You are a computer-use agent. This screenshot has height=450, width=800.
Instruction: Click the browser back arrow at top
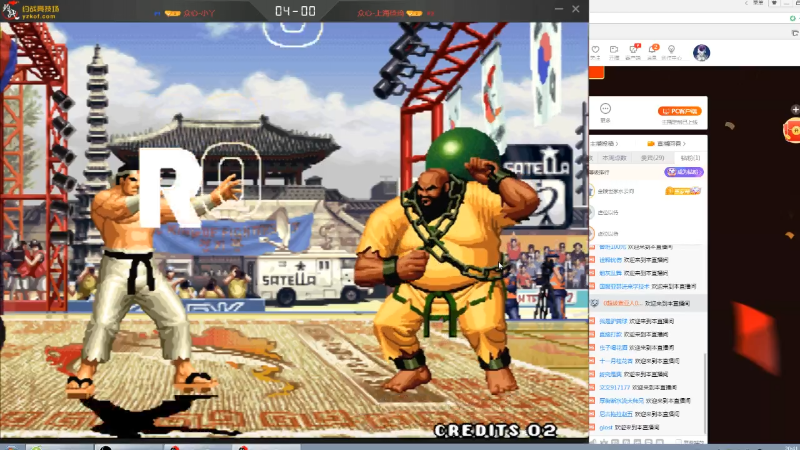[746, 3]
